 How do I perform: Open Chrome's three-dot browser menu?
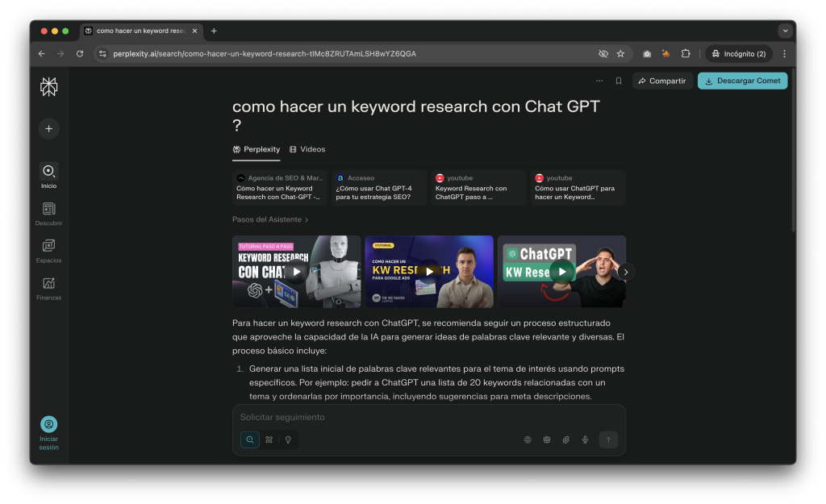[x=784, y=54]
